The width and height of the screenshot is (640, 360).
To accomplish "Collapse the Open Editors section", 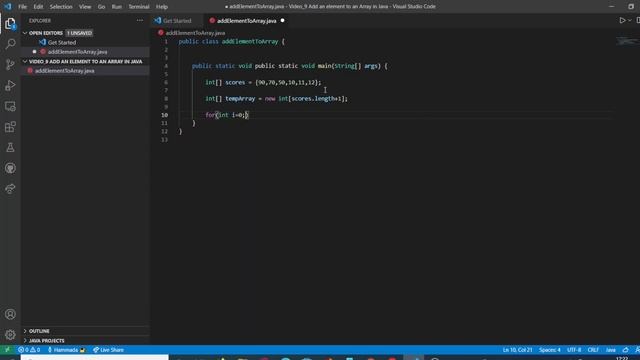I will 46,33.
